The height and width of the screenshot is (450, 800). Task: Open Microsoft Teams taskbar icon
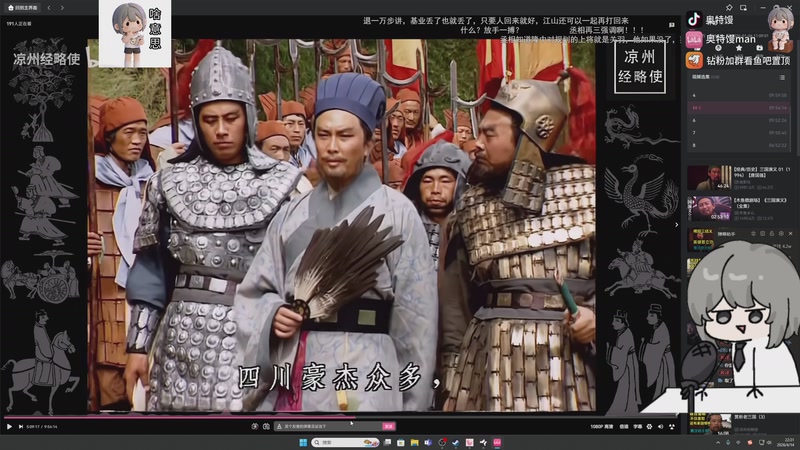(x=428, y=442)
